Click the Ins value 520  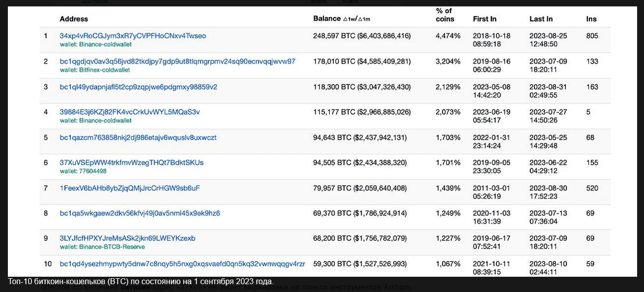pos(592,188)
